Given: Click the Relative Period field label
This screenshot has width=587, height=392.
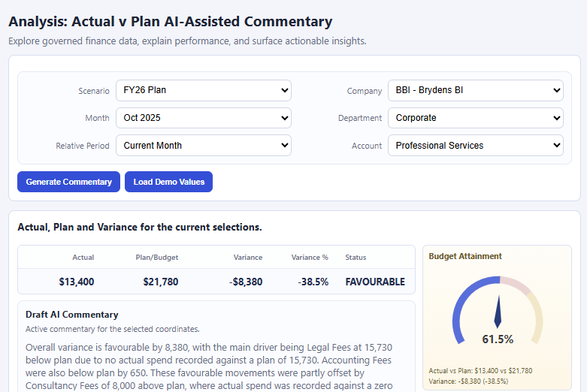Looking at the screenshot, I should click(x=83, y=146).
